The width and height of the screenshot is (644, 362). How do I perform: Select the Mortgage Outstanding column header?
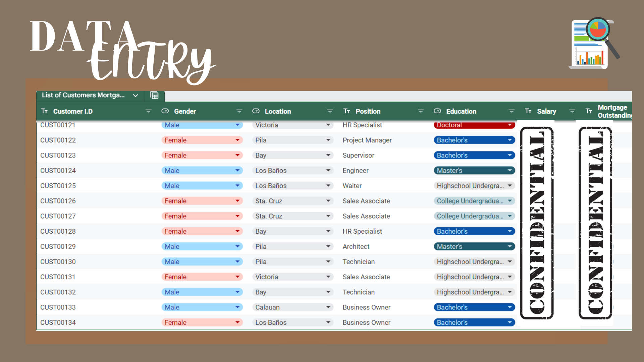(x=612, y=111)
